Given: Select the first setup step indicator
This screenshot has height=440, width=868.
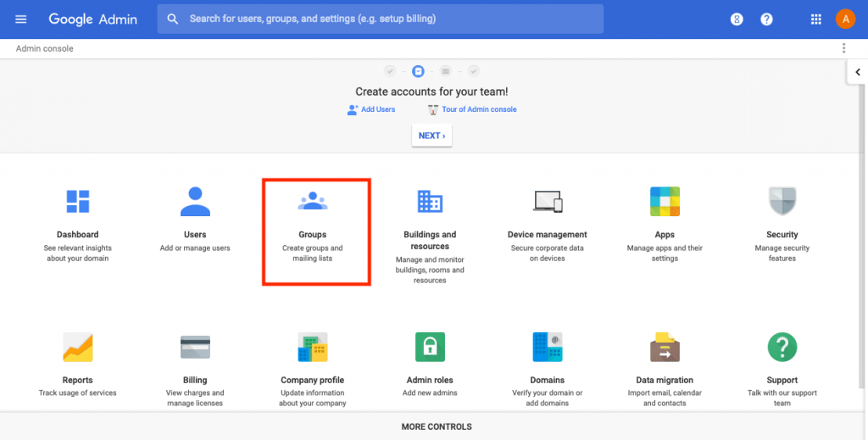Looking at the screenshot, I should pos(390,71).
